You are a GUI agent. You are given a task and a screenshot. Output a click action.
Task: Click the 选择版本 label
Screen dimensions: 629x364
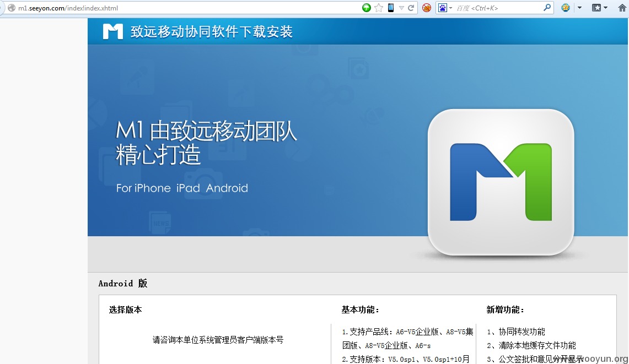click(125, 309)
